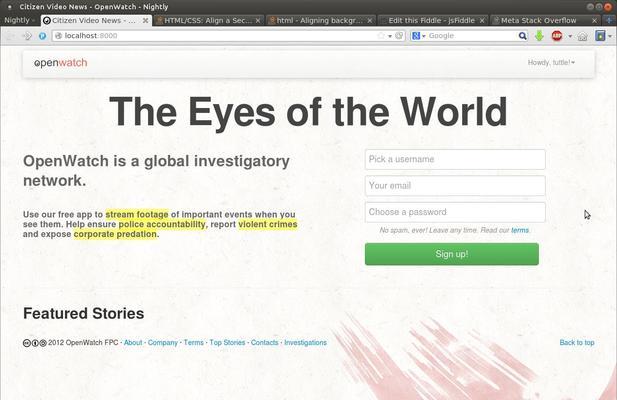Click the Pick a username field
This screenshot has height=400, width=617.
point(455,159)
